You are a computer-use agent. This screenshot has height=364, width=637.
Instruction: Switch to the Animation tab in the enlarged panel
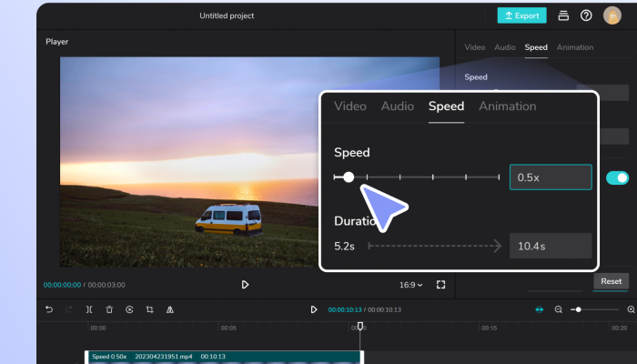pyautogui.click(x=507, y=106)
